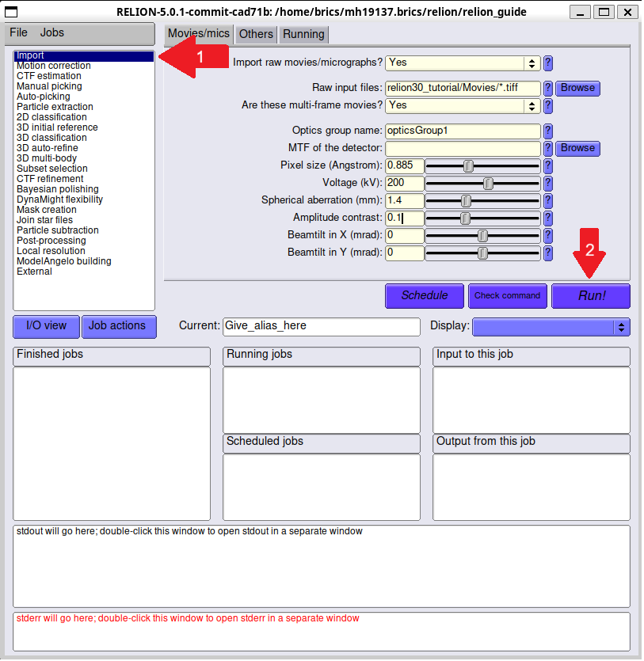Open help for Optics group name
The width and height of the screenshot is (644, 661).
click(x=548, y=131)
